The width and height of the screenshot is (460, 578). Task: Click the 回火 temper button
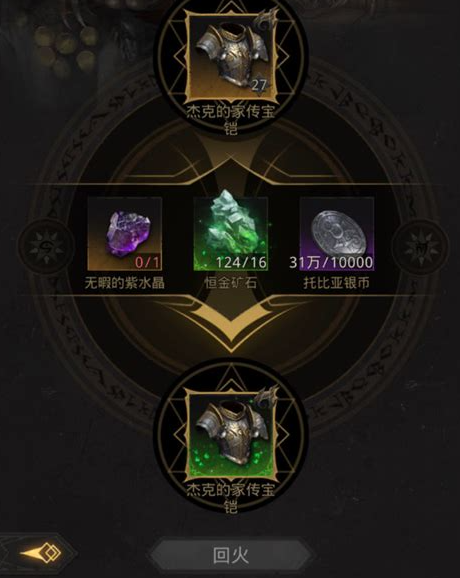click(x=231, y=556)
